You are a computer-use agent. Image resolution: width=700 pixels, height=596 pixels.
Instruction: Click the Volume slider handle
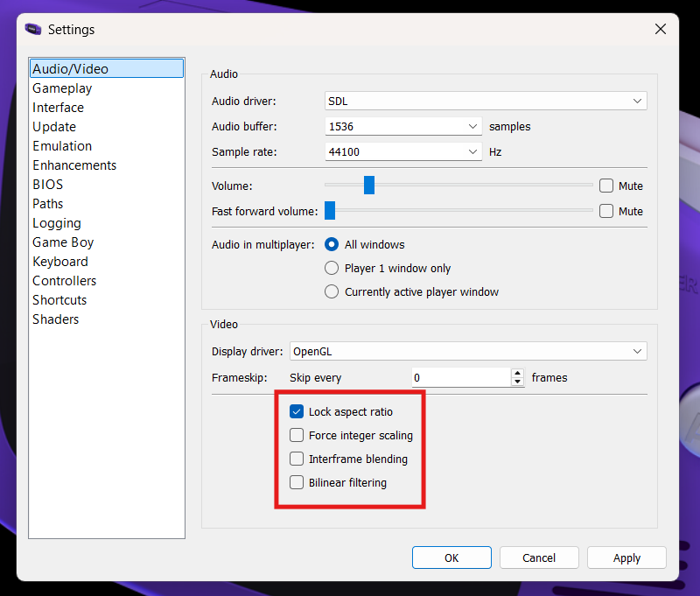click(369, 185)
